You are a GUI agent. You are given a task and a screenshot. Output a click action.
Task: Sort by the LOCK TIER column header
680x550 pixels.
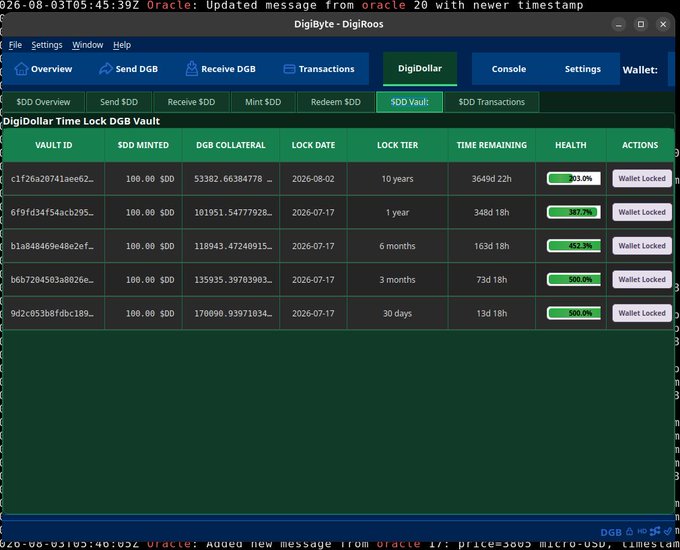(x=397, y=145)
